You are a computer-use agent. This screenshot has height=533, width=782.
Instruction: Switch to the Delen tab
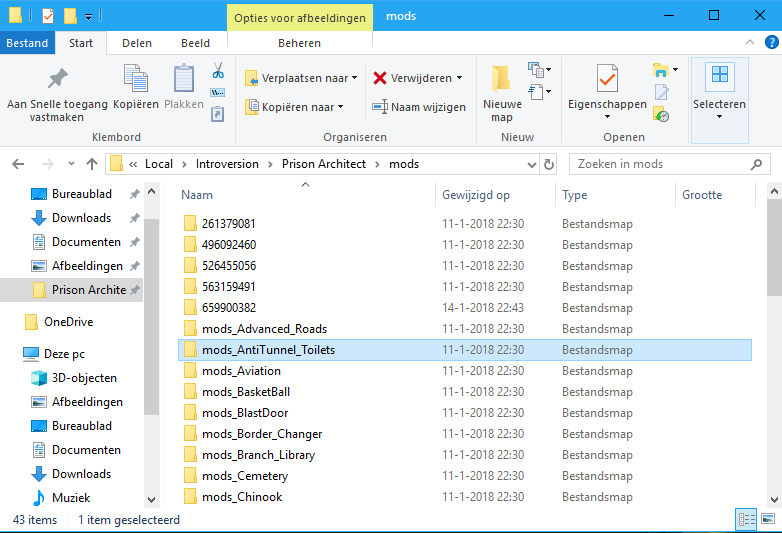(x=137, y=43)
